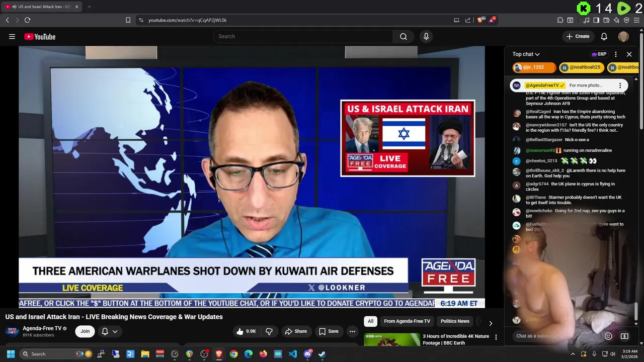Select the Politics News chip
644x362 pixels.
pos(455,321)
